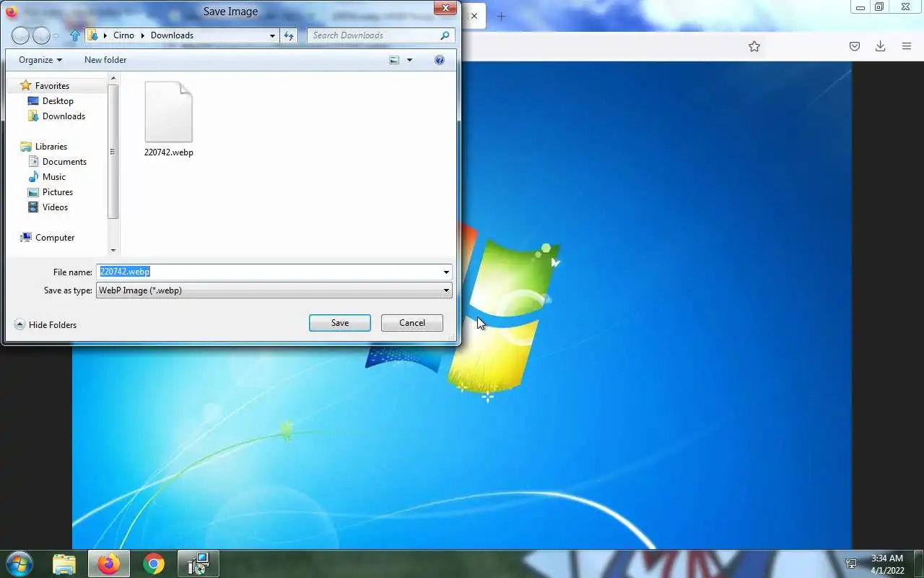Refresh the Downloads folder listing

point(289,35)
